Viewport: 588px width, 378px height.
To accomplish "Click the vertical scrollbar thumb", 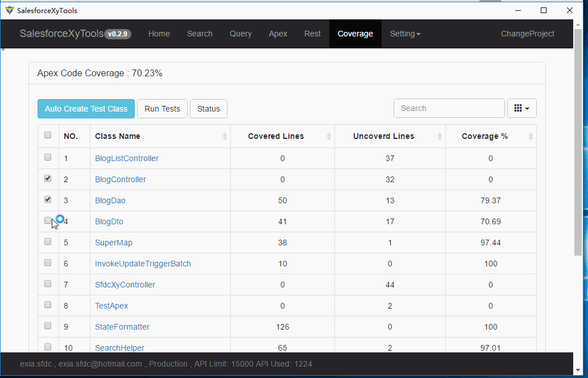I will click(578, 142).
